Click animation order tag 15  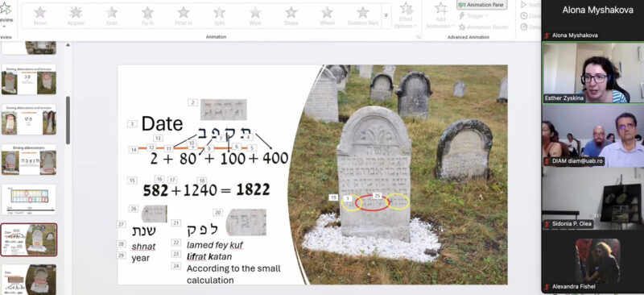coord(132,181)
